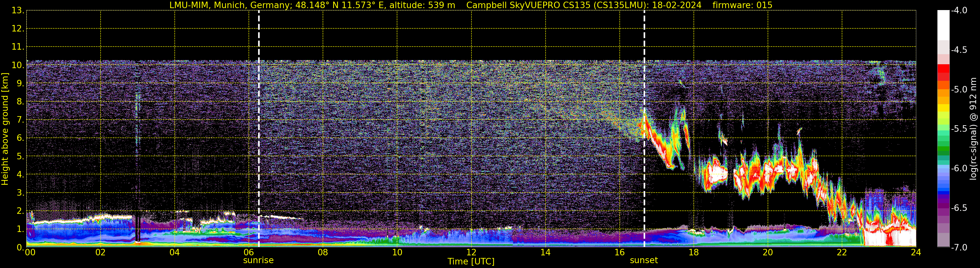
Task: Click the time axis tick '04'
Action: [x=175, y=252]
